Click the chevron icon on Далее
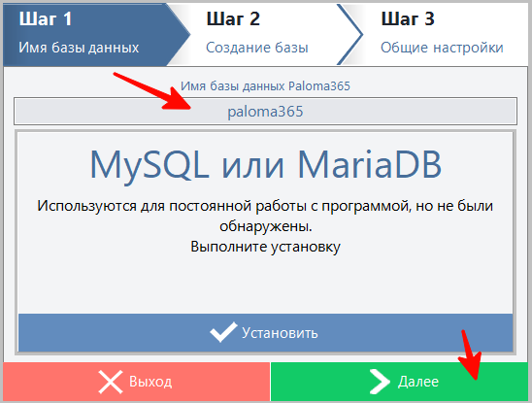 (380, 382)
